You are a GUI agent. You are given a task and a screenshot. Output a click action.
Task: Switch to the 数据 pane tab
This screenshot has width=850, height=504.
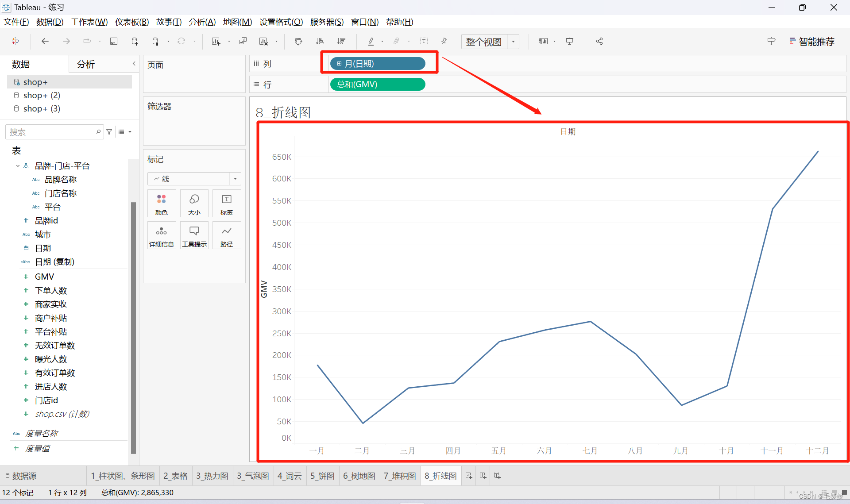click(x=21, y=64)
